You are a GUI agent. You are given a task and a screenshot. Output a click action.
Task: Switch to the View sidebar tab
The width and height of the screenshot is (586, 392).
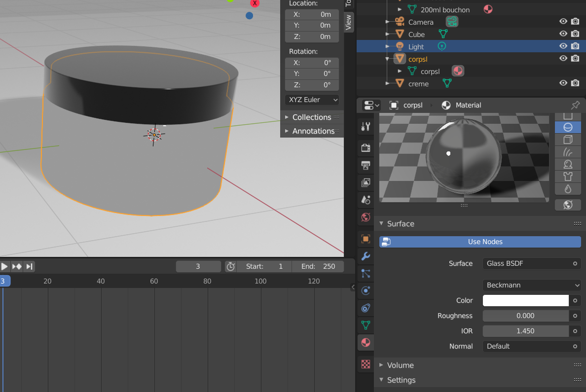(x=348, y=22)
